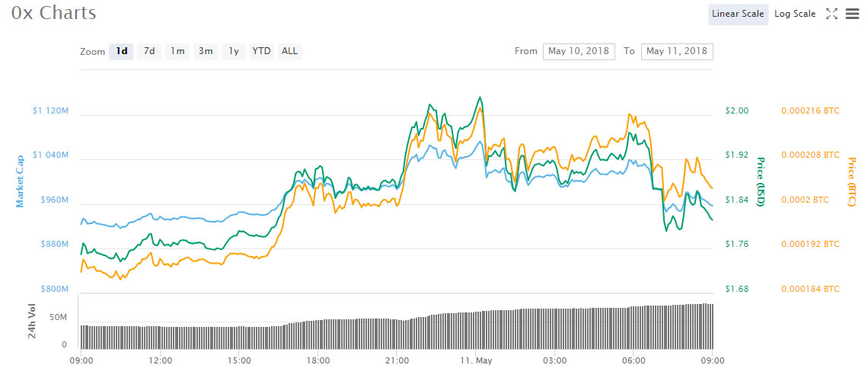Click the 21:00 time axis marker
This screenshot has width=868, height=381.
pos(397,360)
